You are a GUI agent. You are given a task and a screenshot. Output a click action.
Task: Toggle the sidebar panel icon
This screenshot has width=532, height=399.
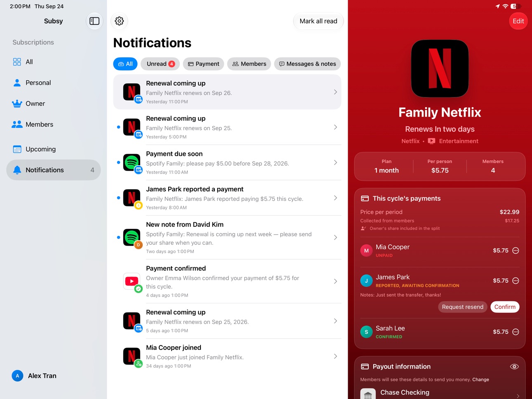(x=94, y=21)
